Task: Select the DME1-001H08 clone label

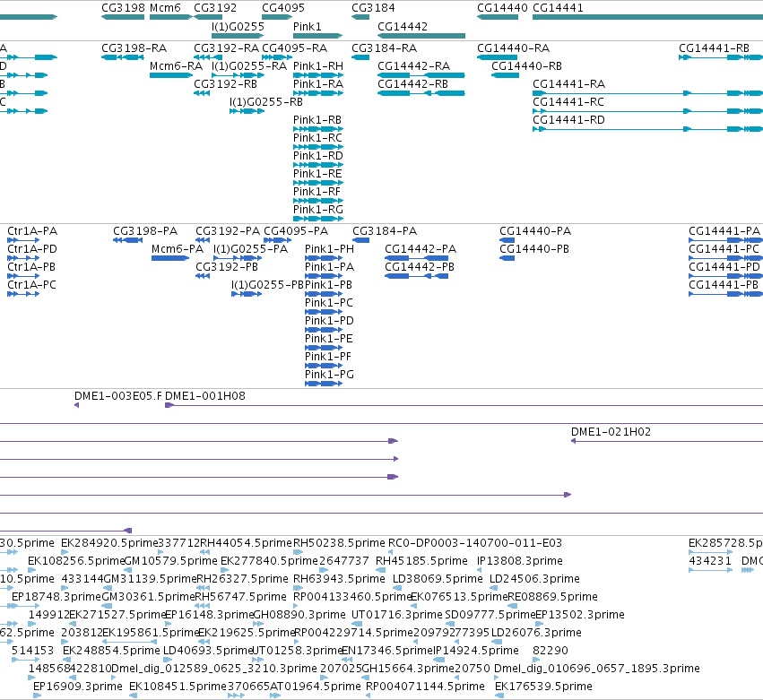Action: coord(204,395)
